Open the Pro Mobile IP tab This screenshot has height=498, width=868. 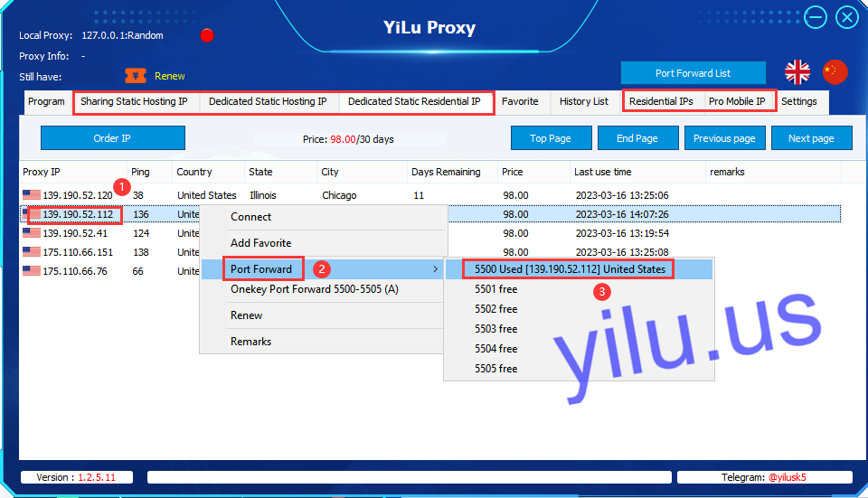click(x=738, y=102)
